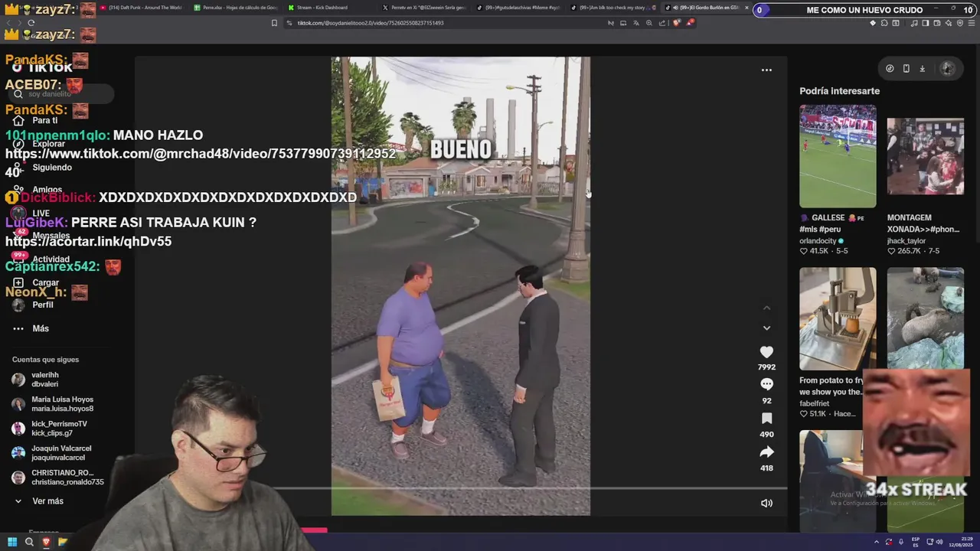Image resolution: width=980 pixels, height=551 pixels.
Task: Share the video via the arrow icon
Action: (x=766, y=452)
